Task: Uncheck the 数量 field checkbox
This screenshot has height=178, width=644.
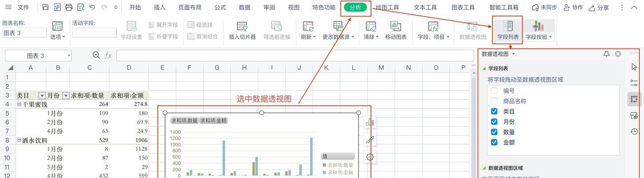Action: point(494,132)
